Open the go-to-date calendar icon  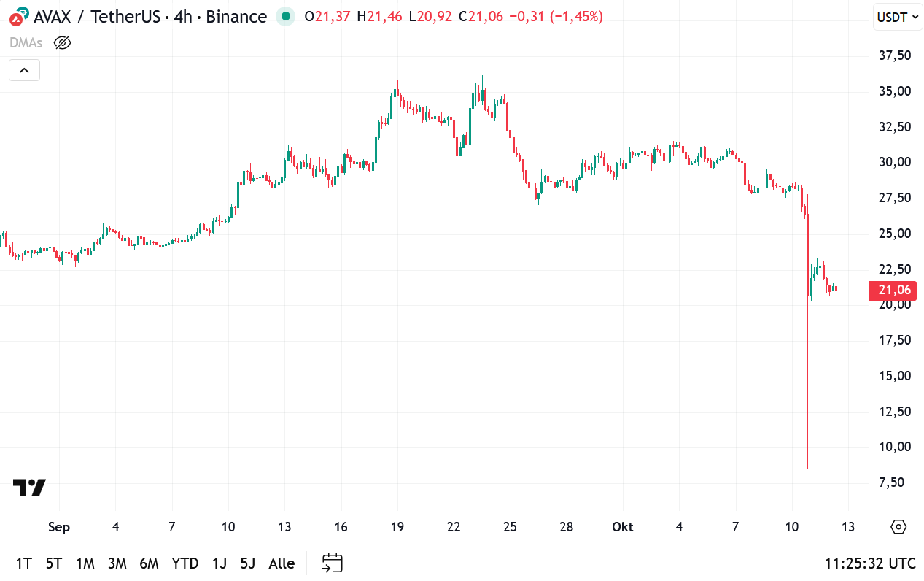[333, 563]
